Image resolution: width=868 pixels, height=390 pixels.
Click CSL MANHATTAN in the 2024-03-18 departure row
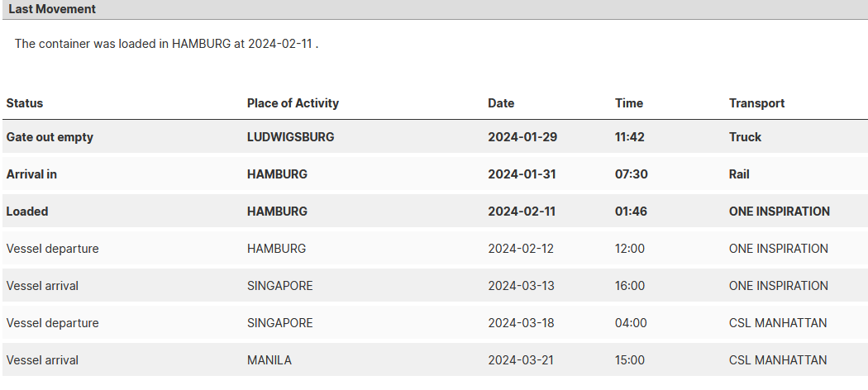(x=778, y=323)
